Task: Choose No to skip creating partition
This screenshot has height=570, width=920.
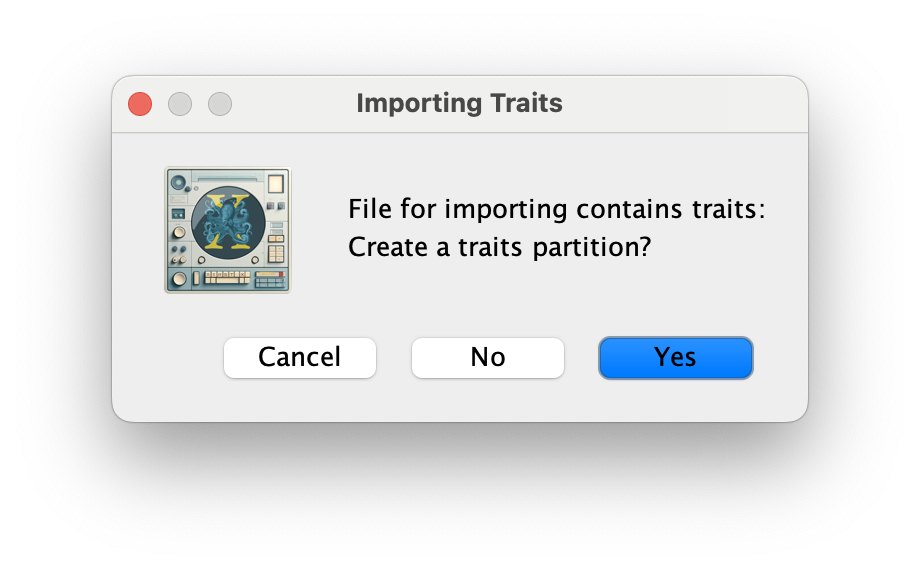Action: pyautogui.click(x=488, y=357)
